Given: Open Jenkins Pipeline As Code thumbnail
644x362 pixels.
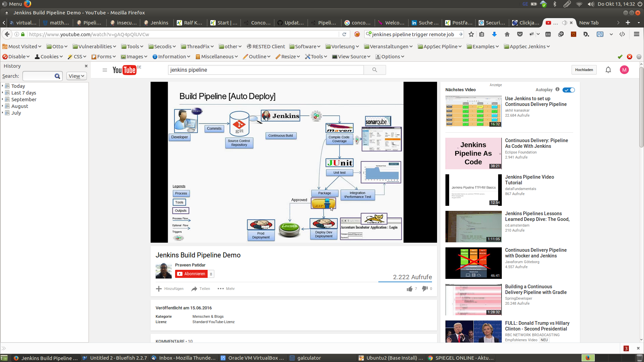Looking at the screenshot, I should pos(473,153).
